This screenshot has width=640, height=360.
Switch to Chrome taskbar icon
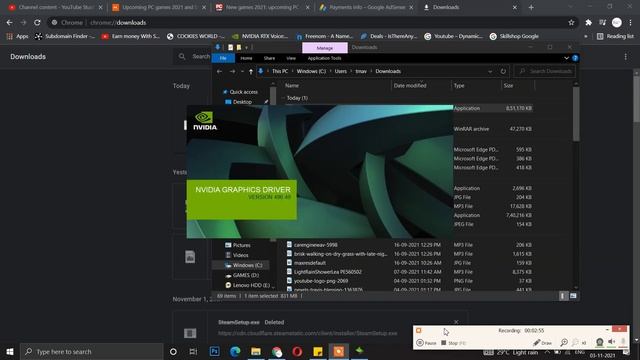pos(277,351)
